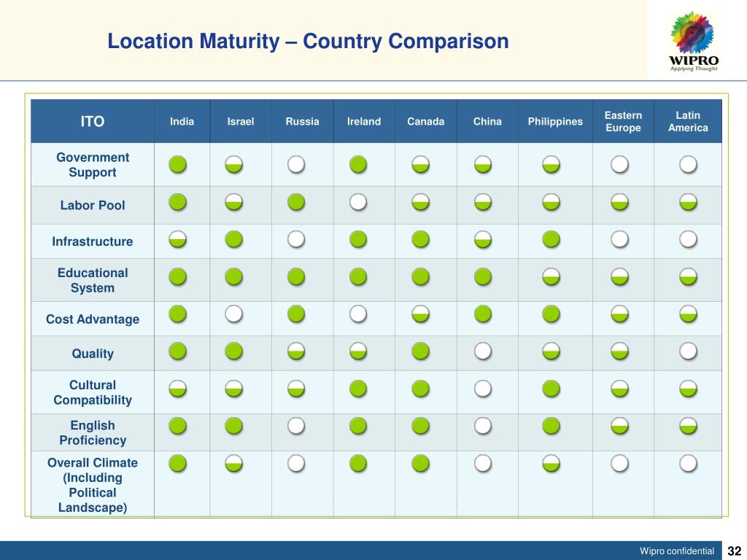This screenshot has width=747, height=560.
Task: Click the Overall Climate row label
Action: pyautogui.click(x=93, y=485)
